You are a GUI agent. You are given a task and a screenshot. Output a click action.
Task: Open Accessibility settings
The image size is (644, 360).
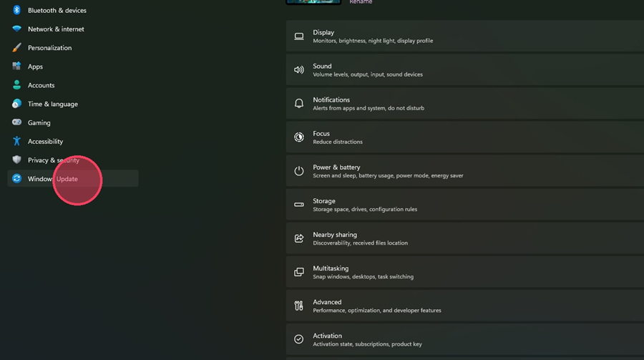coord(73,141)
